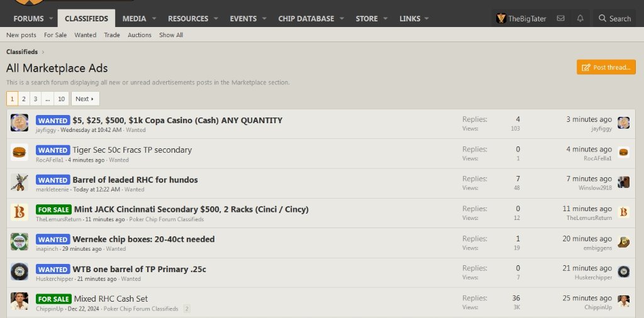The height and width of the screenshot is (318, 644).
Task: Click Winslow2918's small avatar on right
Action: [x=623, y=182]
